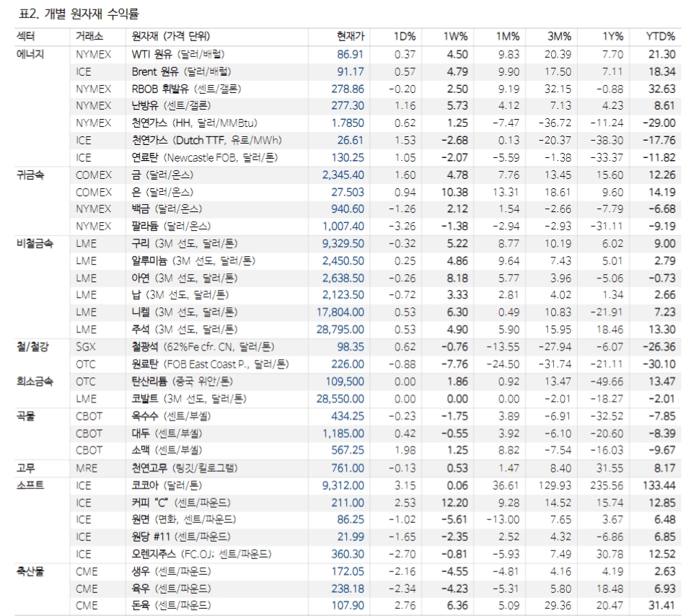
Task: Select the 거래소 column header
Action: pos(89,33)
